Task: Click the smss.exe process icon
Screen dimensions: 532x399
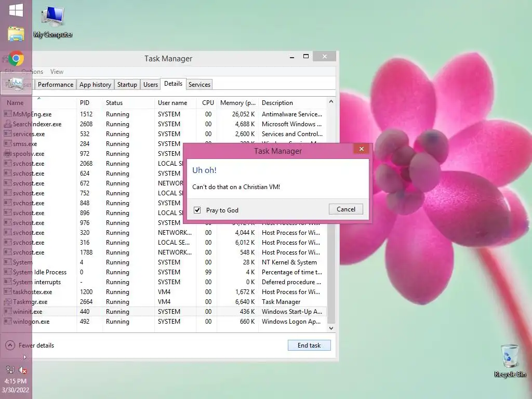Action: click(x=7, y=143)
